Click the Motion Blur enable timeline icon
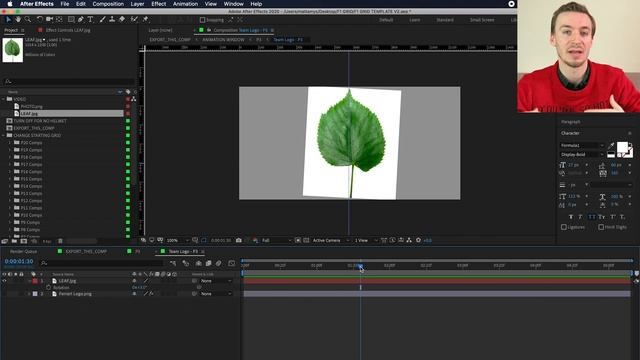Viewport: 640px width, 360px height. [x=219, y=263]
